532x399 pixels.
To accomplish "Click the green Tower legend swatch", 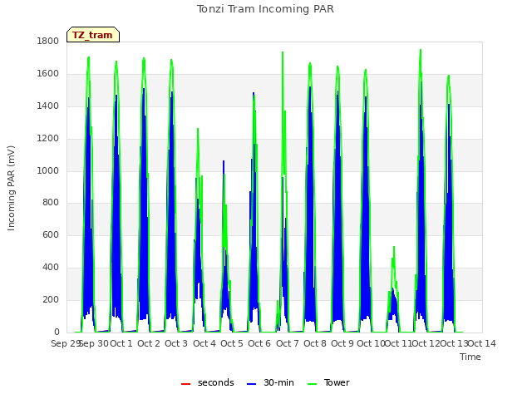I will (x=312, y=384).
